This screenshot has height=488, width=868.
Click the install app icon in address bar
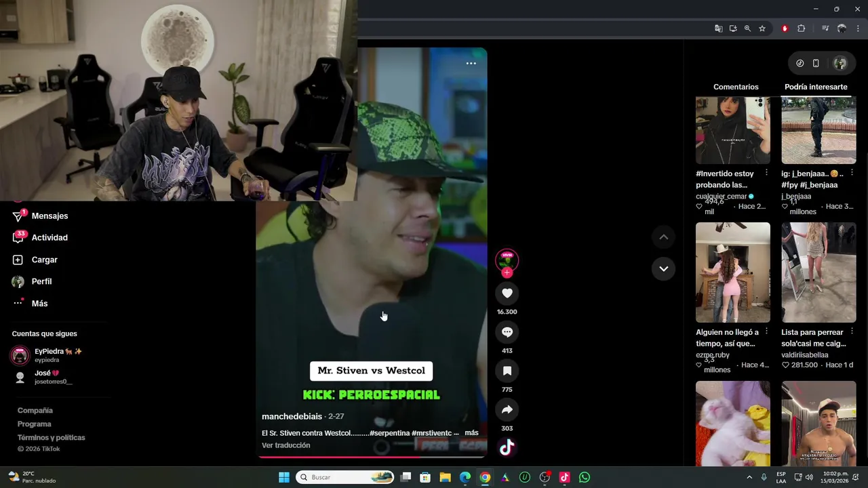[x=733, y=28]
